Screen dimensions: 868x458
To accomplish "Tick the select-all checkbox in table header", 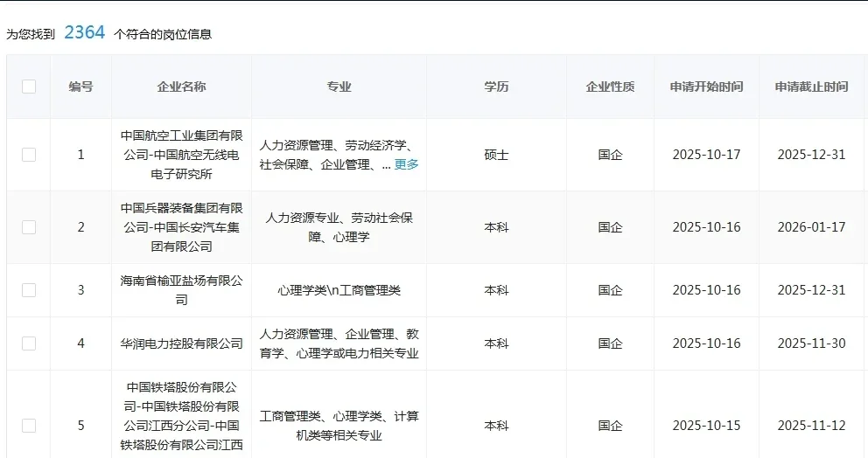I will click(x=29, y=87).
